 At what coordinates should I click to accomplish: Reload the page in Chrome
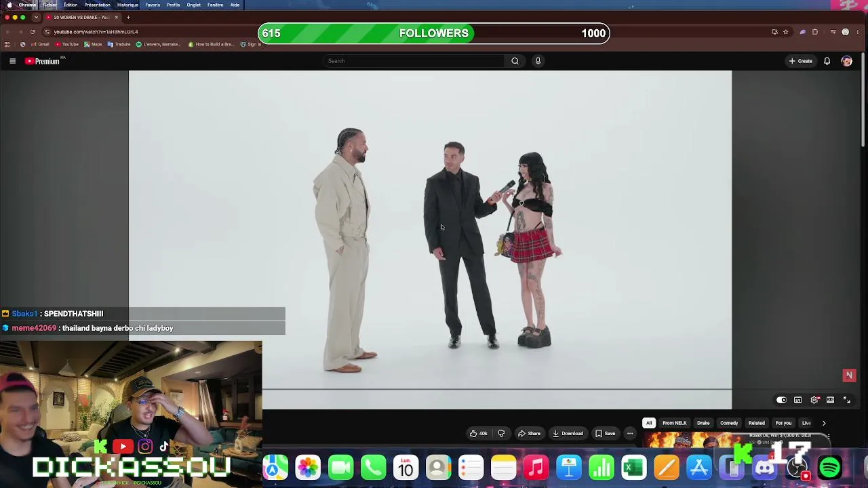click(x=33, y=32)
